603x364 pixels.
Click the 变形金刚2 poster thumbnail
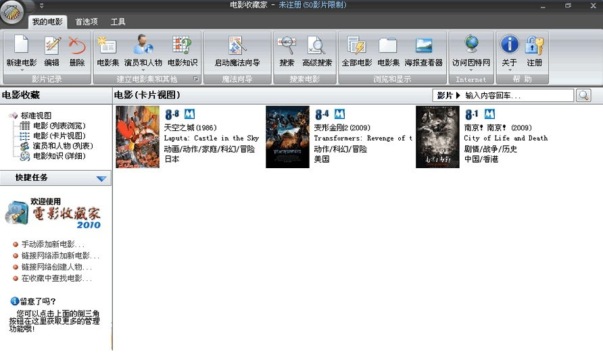[x=287, y=137]
